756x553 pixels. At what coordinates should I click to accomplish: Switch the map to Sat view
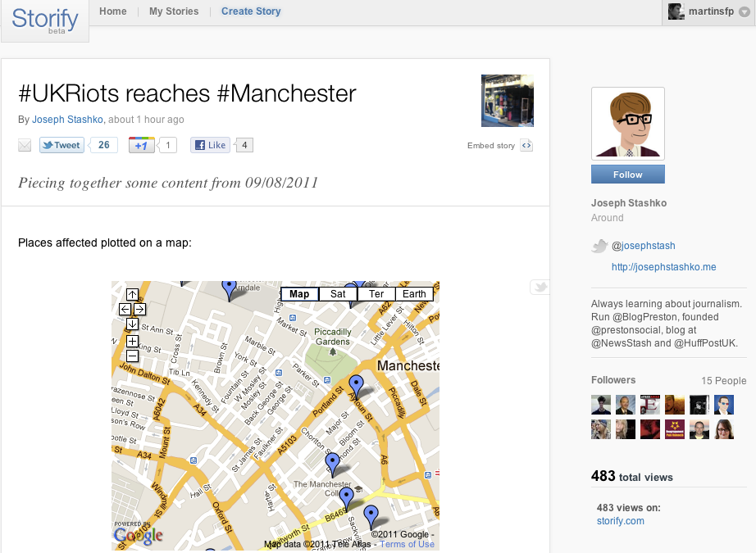[338, 294]
